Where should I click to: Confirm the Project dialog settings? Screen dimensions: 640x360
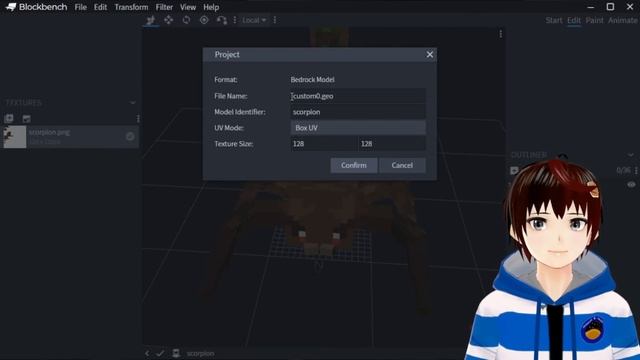point(354,165)
